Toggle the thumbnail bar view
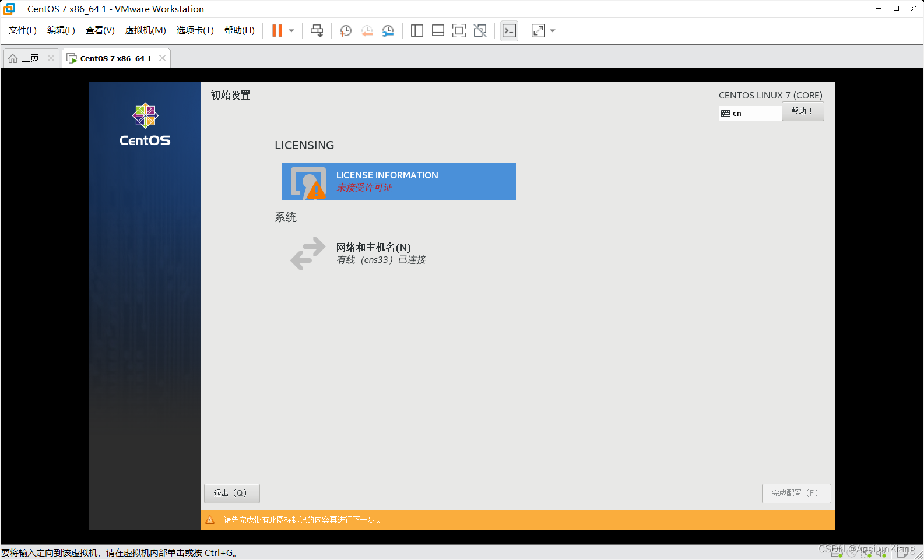Image resolution: width=924 pixels, height=560 pixels. pyautogui.click(x=438, y=31)
